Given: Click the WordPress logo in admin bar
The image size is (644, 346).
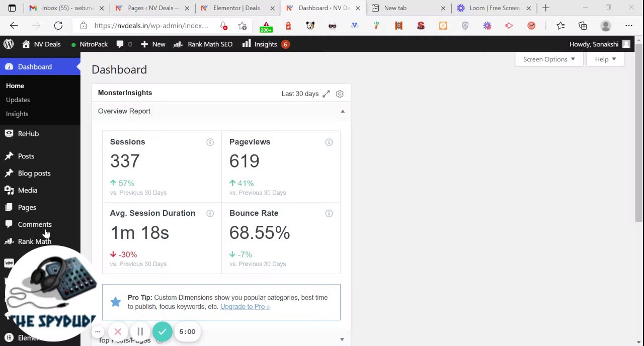Looking at the screenshot, I should [9, 44].
